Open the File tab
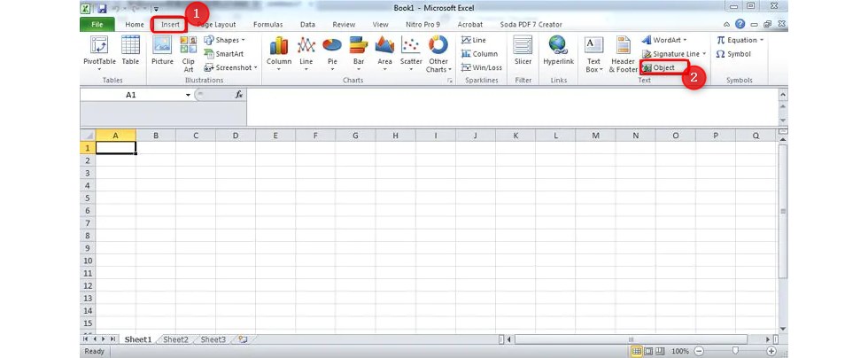This screenshot has height=358, width=868. pos(97,25)
